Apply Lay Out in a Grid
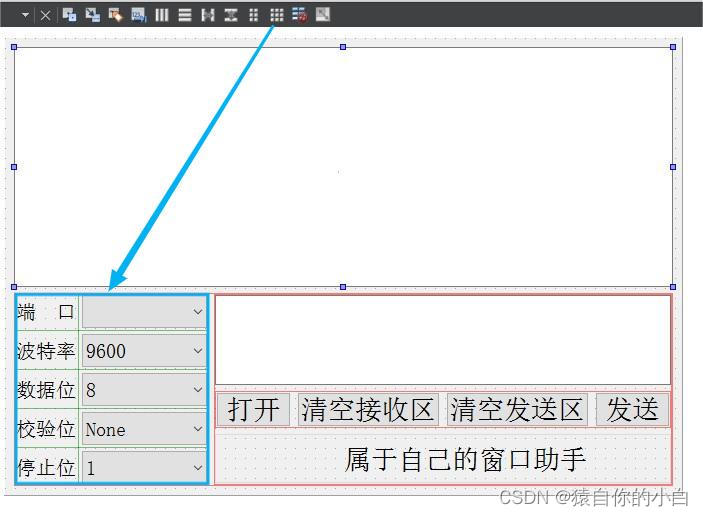 pyautogui.click(x=277, y=15)
